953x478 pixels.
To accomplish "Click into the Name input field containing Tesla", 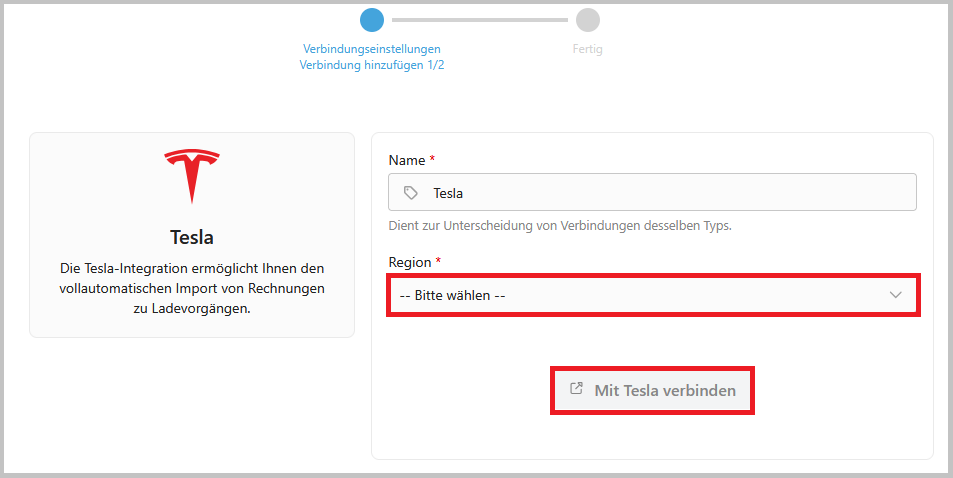I will (652, 192).
